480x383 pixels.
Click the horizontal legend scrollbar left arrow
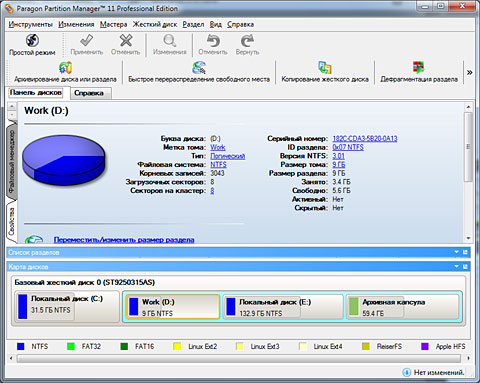click(11, 358)
